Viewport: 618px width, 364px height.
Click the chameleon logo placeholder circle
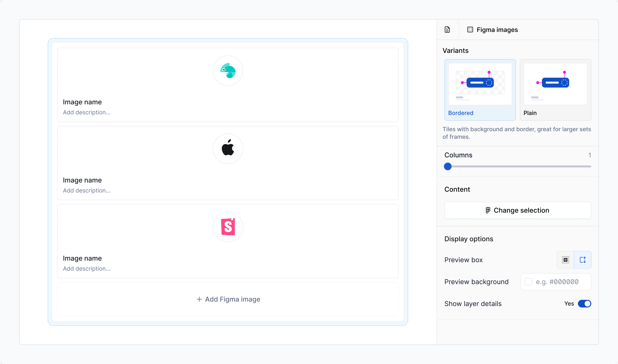point(227,71)
